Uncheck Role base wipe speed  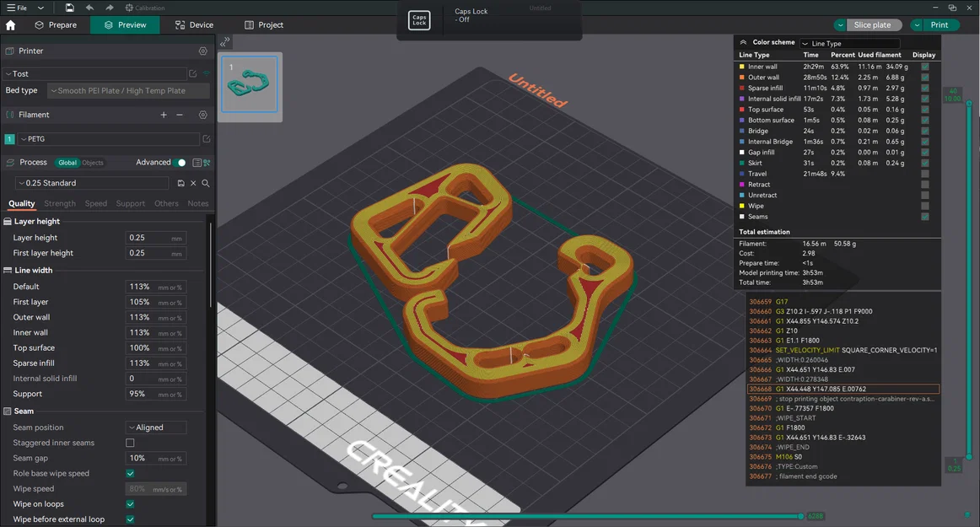tap(130, 473)
